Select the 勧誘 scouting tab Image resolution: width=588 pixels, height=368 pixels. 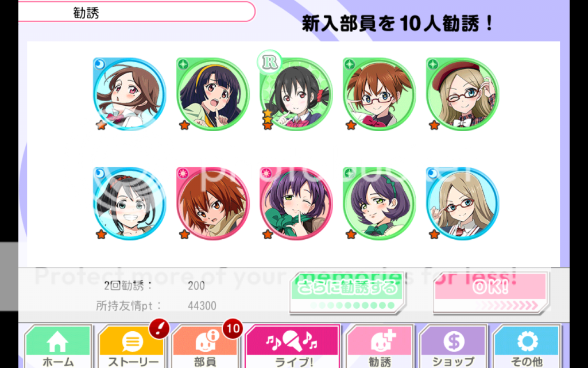click(x=380, y=347)
